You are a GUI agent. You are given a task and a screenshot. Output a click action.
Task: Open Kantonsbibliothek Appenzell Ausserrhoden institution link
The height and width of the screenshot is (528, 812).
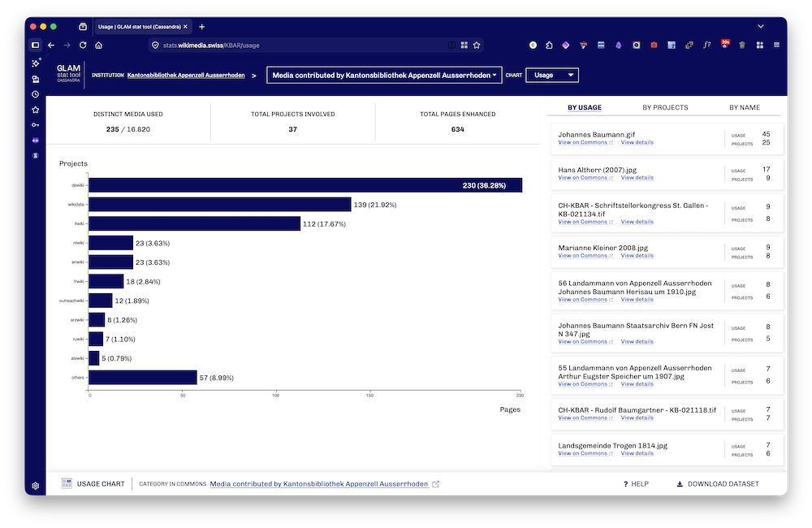[x=186, y=75]
